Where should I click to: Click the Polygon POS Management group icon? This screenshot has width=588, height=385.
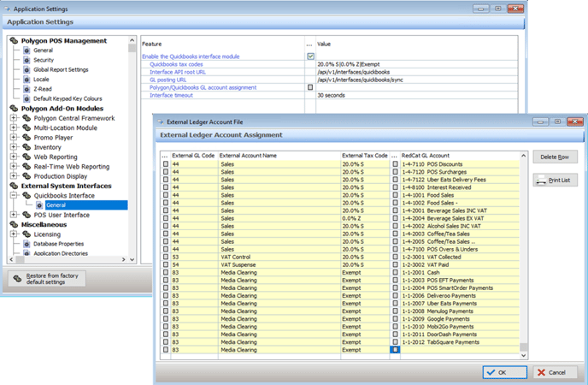(14, 40)
